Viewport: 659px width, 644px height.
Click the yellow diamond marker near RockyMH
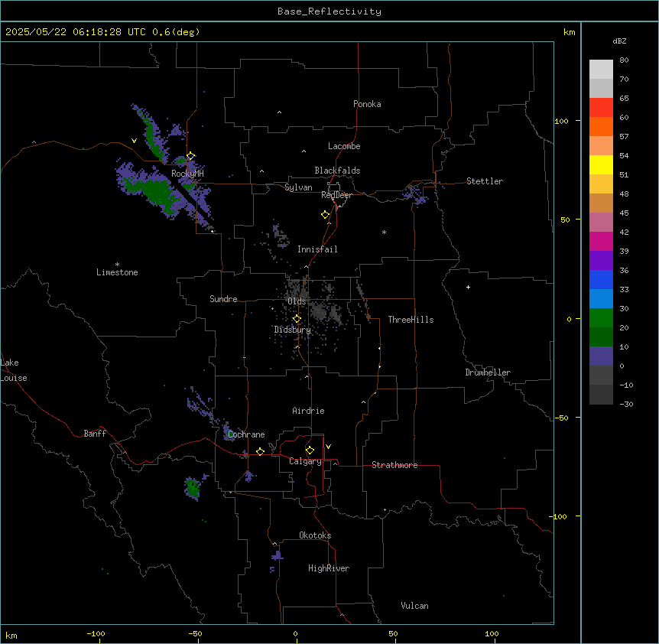(x=191, y=156)
